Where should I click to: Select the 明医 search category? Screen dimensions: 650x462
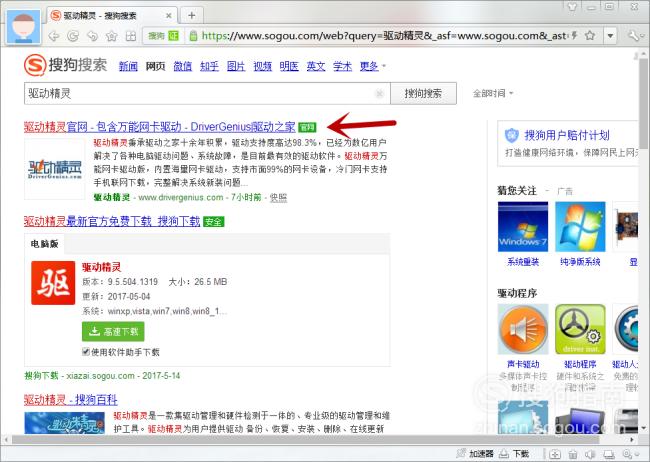pyautogui.click(x=289, y=66)
